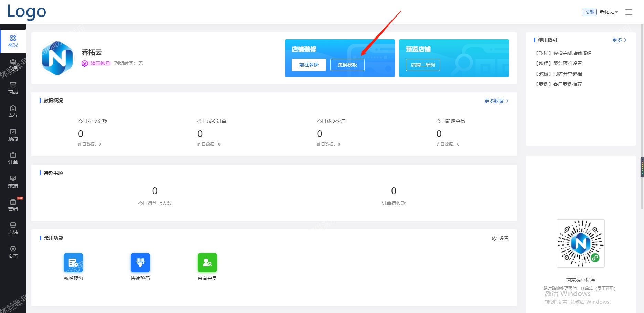Open 【教程】门店开单教程 guide
644x313 pixels.
point(558,74)
